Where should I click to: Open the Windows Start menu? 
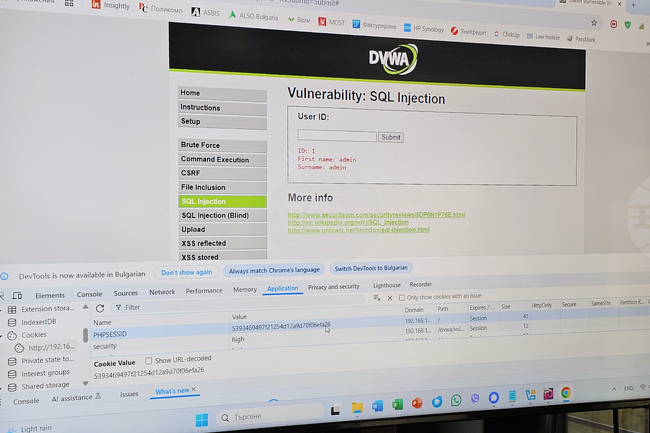(x=201, y=418)
